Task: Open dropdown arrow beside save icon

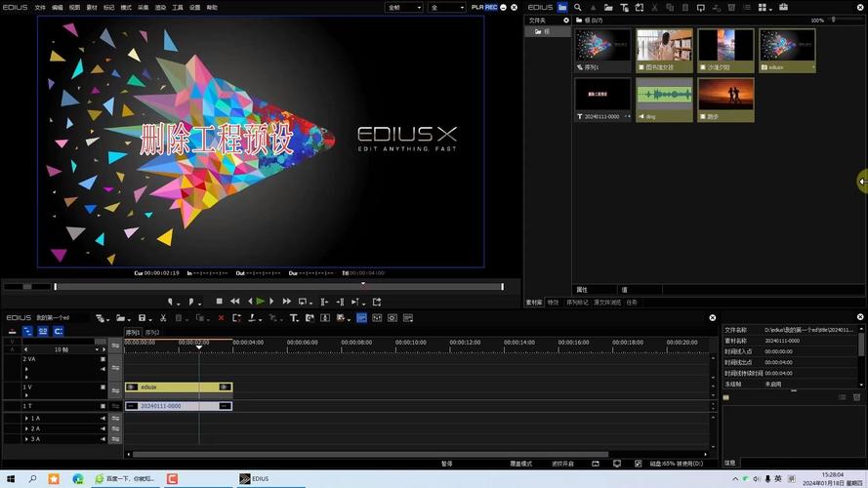Action: (x=150, y=319)
